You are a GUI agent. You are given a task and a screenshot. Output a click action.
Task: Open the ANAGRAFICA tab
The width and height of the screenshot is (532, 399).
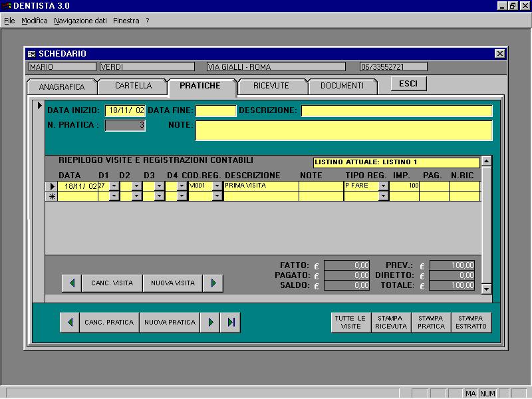coord(62,87)
